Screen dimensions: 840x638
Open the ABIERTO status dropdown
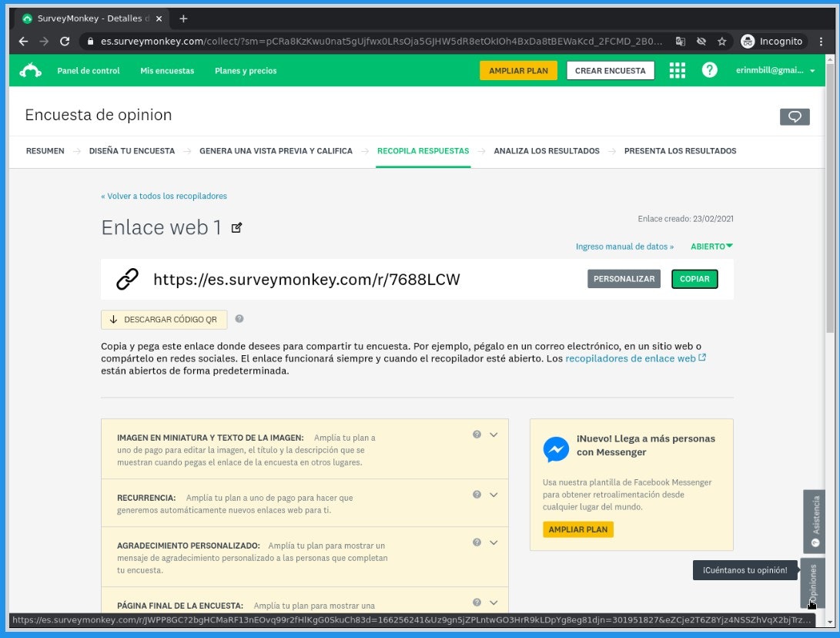point(711,246)
